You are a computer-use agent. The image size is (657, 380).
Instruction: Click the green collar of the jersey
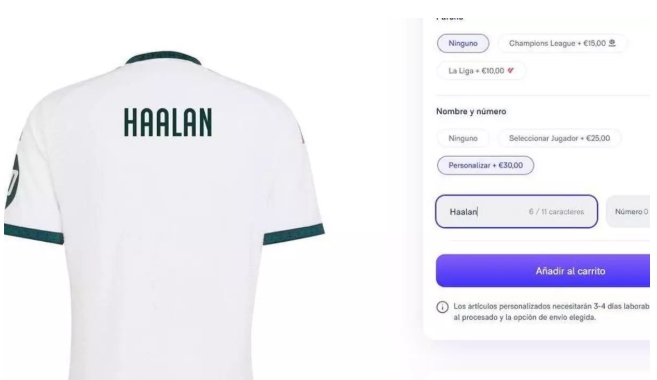point(163,58)
